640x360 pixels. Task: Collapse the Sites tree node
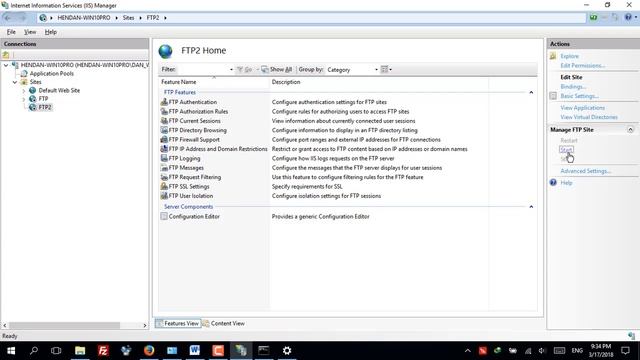pyautogui.click(x=15, y=82)
